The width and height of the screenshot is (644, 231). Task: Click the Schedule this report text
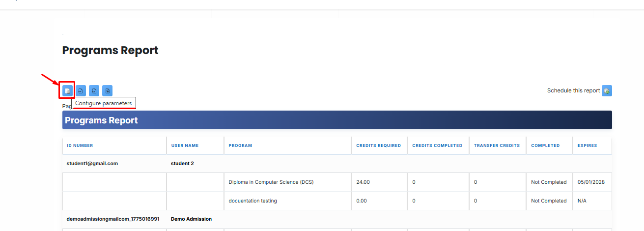(x=573, y=90)
